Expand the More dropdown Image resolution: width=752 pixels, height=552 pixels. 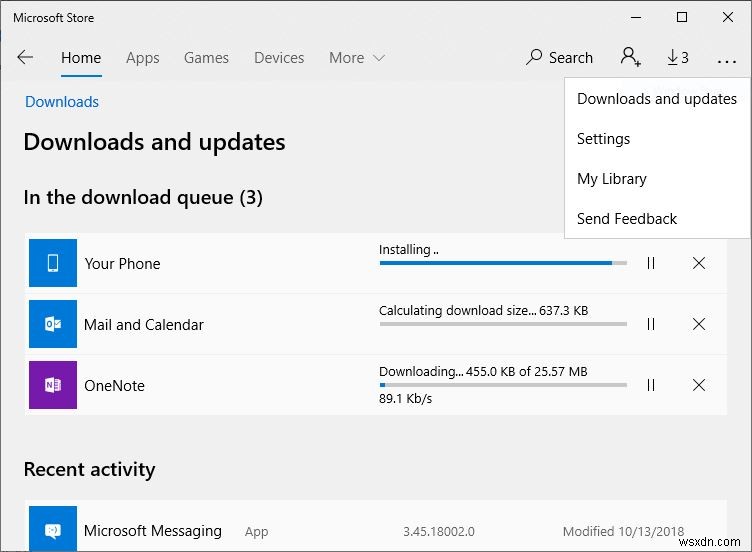357,58
